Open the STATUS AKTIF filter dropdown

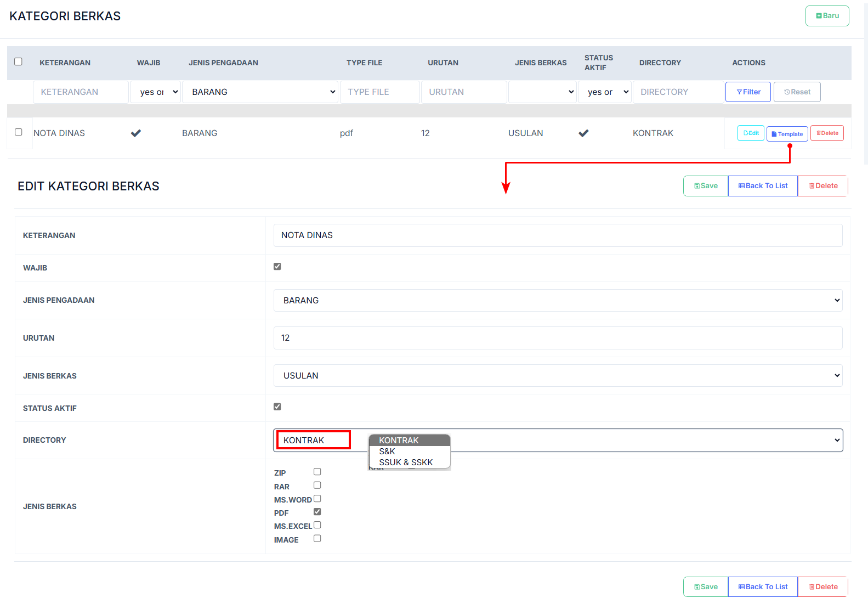(605, 92)
